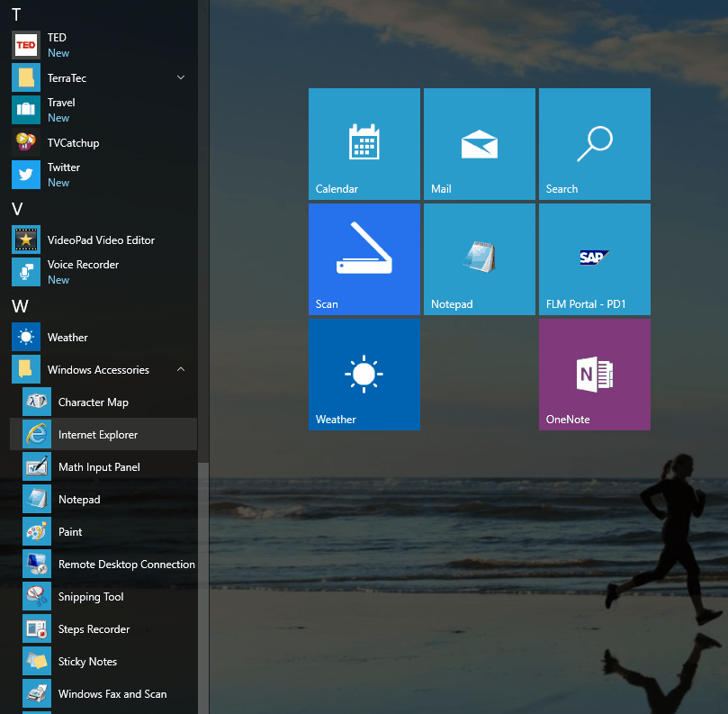The image size is (728, 714).
Task: Open the Mail tile
Action: click(479, 144)
